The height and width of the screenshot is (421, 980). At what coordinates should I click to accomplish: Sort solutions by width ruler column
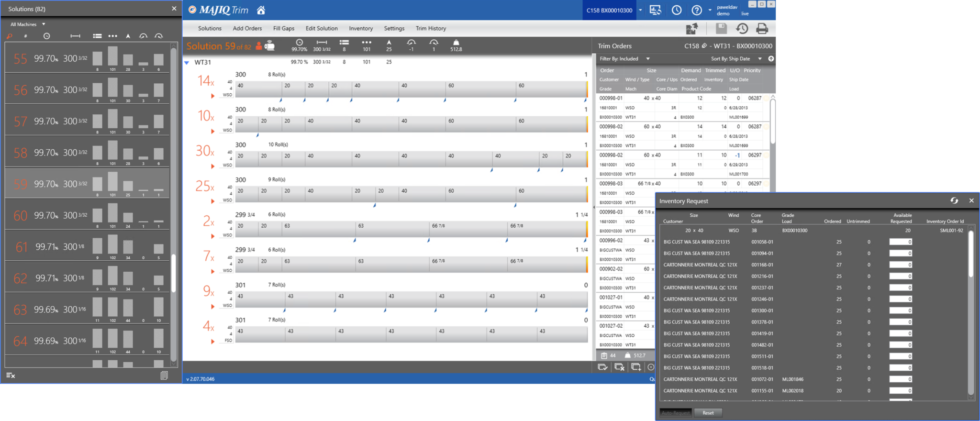pyautogui.click(x=75, y=36)
